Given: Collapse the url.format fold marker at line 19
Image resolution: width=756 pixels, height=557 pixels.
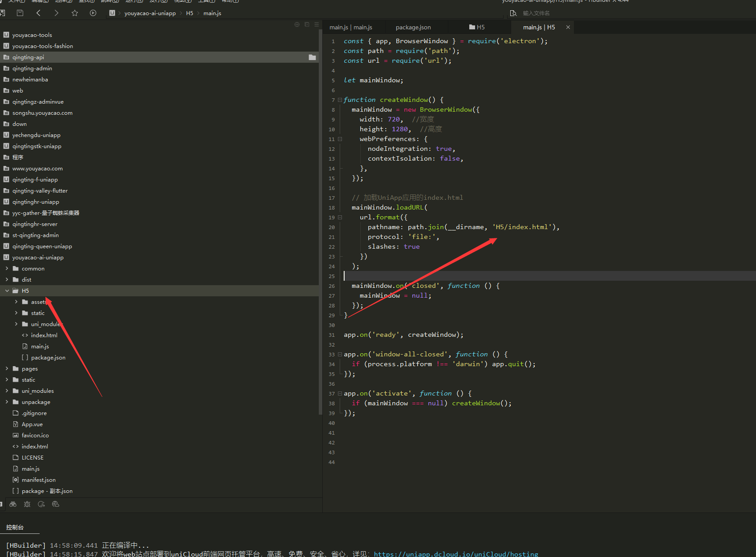Looking at the screenshot, I should 340,217.
